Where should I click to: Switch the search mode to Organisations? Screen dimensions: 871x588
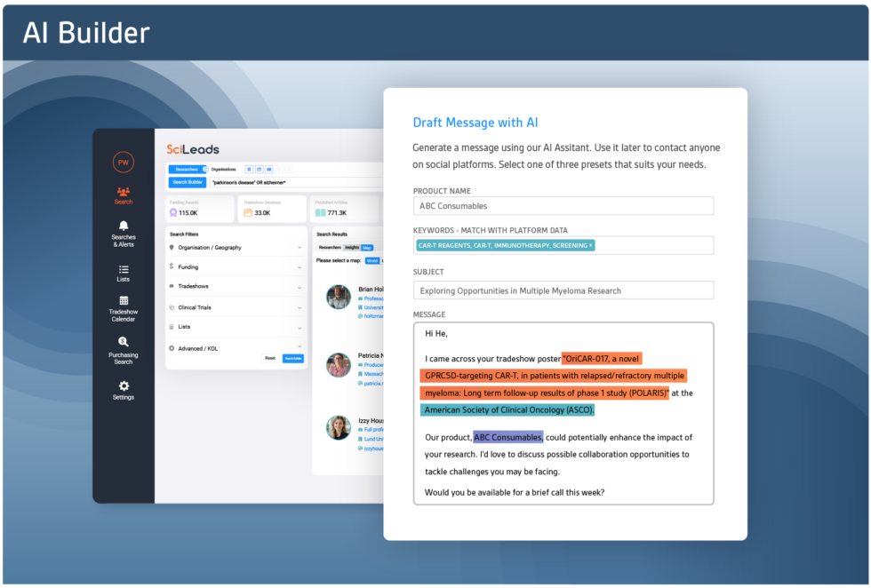click(x=222, y=170)
